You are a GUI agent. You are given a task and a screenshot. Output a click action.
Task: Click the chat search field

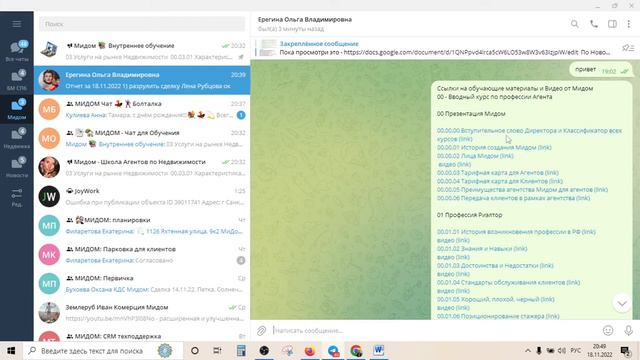coord(142,24)
